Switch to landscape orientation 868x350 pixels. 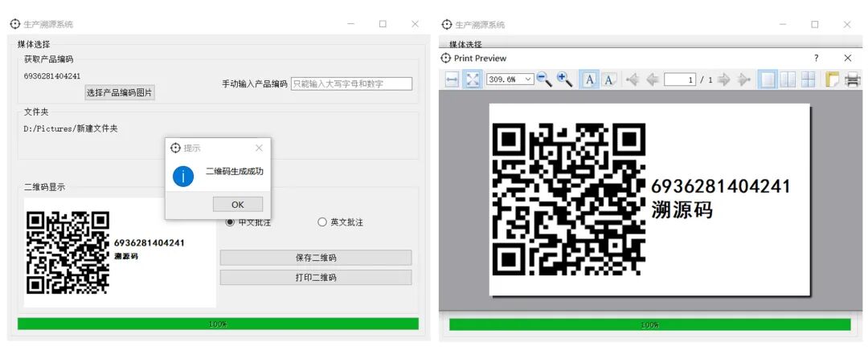(609, 79)
